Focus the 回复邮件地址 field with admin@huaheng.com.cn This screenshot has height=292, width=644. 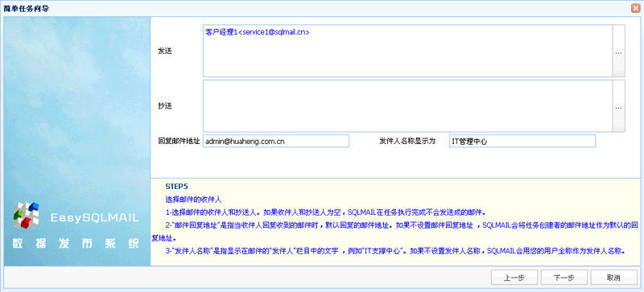click(276, 141)
